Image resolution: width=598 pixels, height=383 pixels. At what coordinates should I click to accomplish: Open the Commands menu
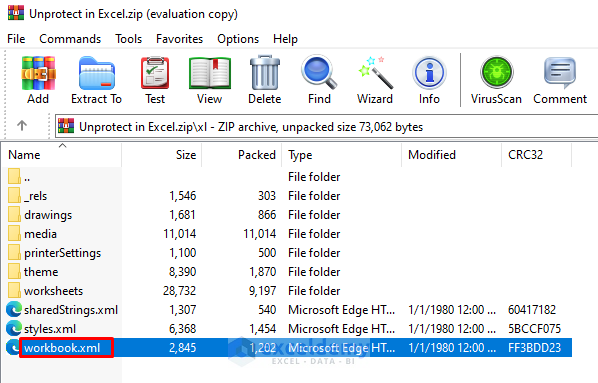tap(70, 39)
